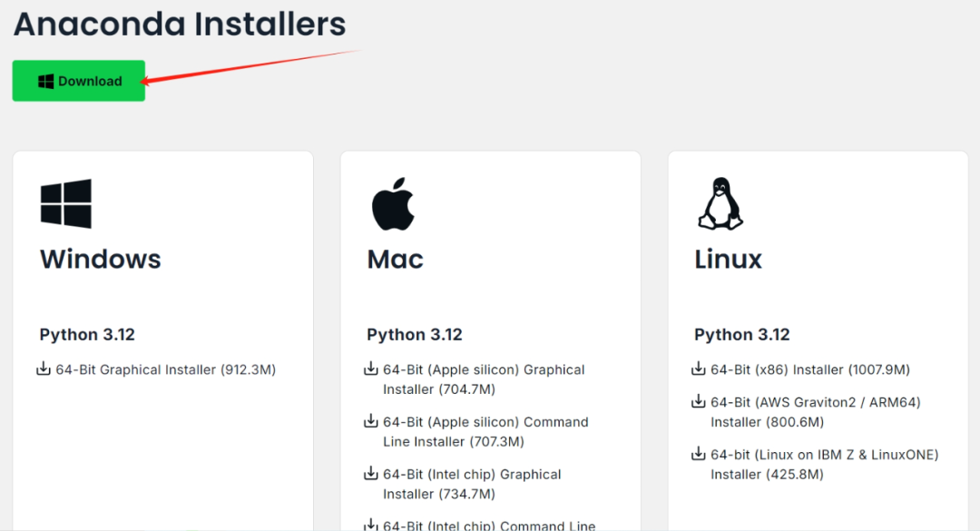The height and width of the screenshot is (531, 980).
Task: Click download icon beside Windows 64-Bit Graphical Installer
Action: tap(44, 369)
